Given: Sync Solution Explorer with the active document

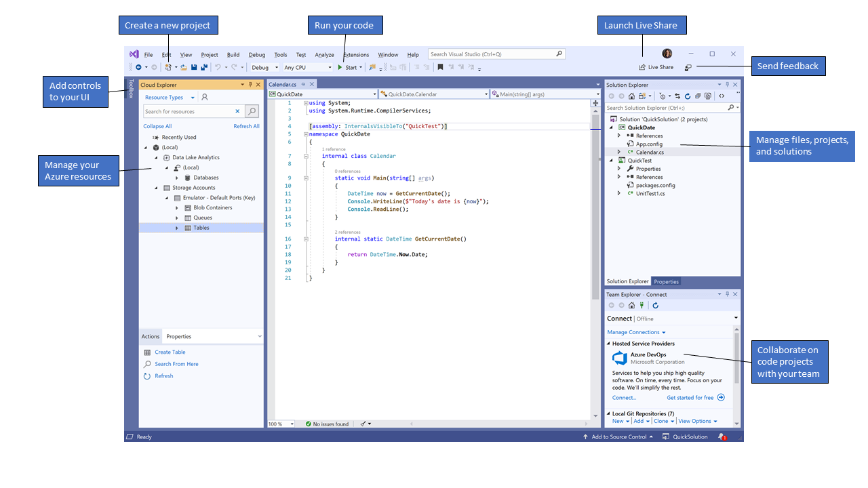Looking at the screenshot, I should click(x=677, y=96).
